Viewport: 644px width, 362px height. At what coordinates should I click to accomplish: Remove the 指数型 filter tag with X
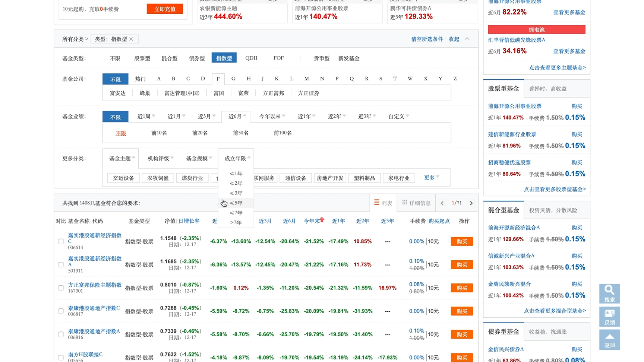point(131,39)
